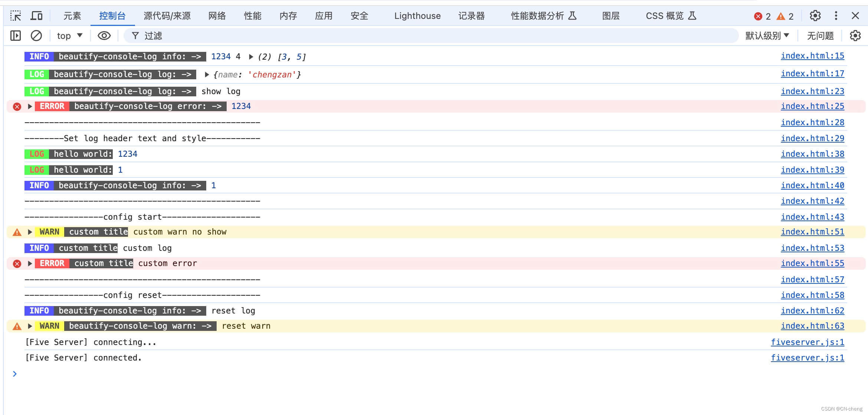Open console settings gear on filter row
The height and width of the screenshot is (415, 868).
click(x=855, y=36)
